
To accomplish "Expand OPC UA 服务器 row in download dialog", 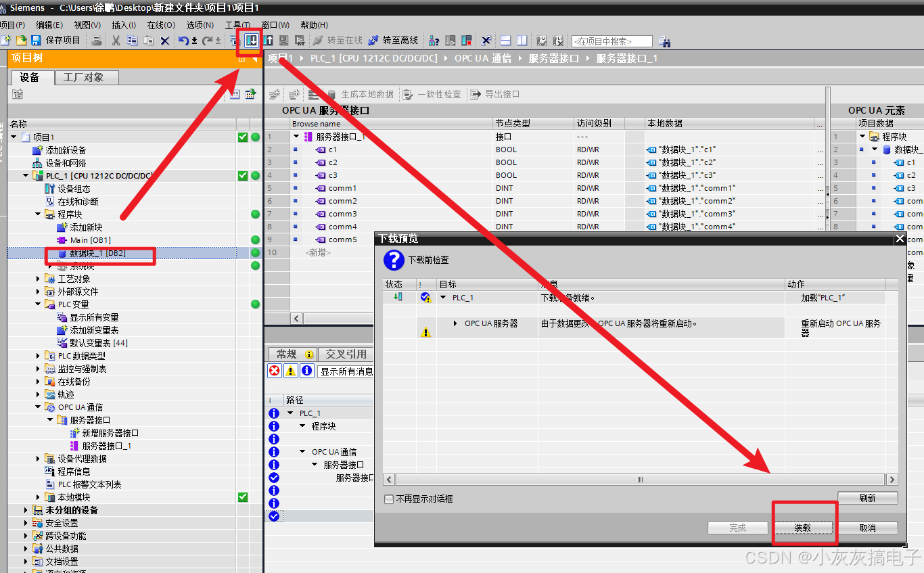I will (456, 324).
